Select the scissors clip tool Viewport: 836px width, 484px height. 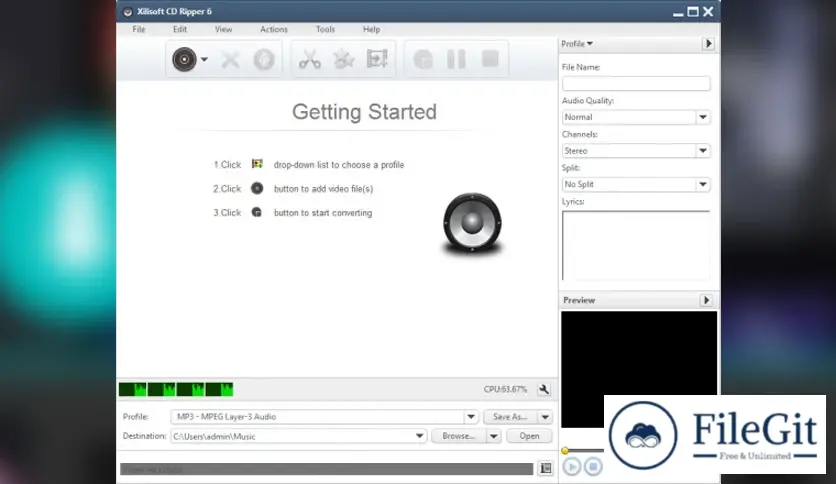click(310, 59)
